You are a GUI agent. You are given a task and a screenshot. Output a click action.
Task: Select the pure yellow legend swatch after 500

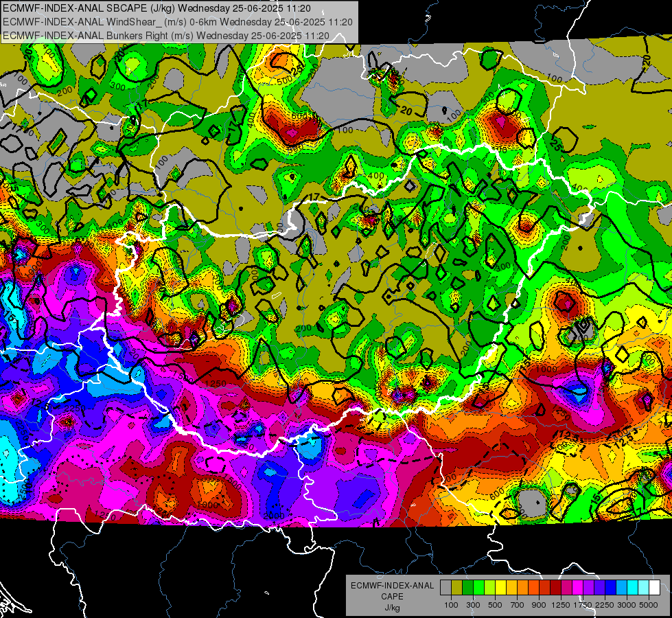[x=500, y=588]
